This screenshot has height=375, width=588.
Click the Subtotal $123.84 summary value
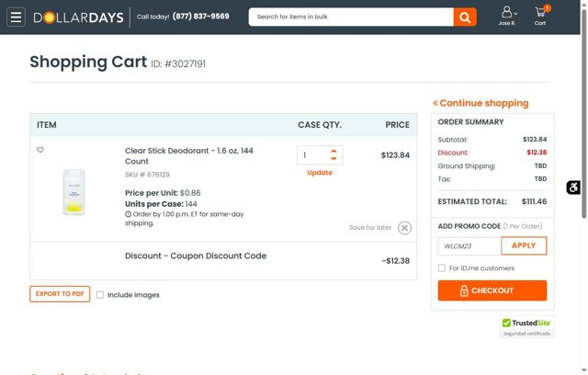coord(535,140)
